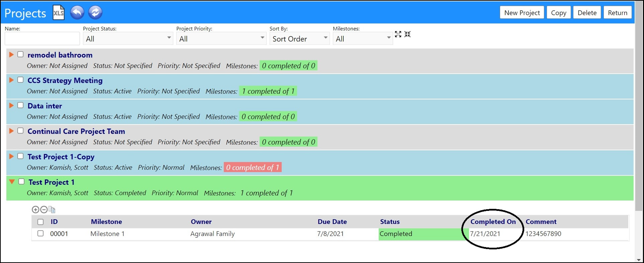Sort milestones by the ID column header
Screen dimensions: 644x263
(x=54, y=222)
